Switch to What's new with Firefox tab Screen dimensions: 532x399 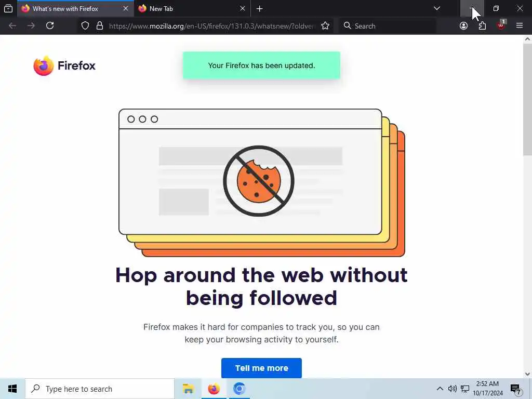(x=75, y=8)
